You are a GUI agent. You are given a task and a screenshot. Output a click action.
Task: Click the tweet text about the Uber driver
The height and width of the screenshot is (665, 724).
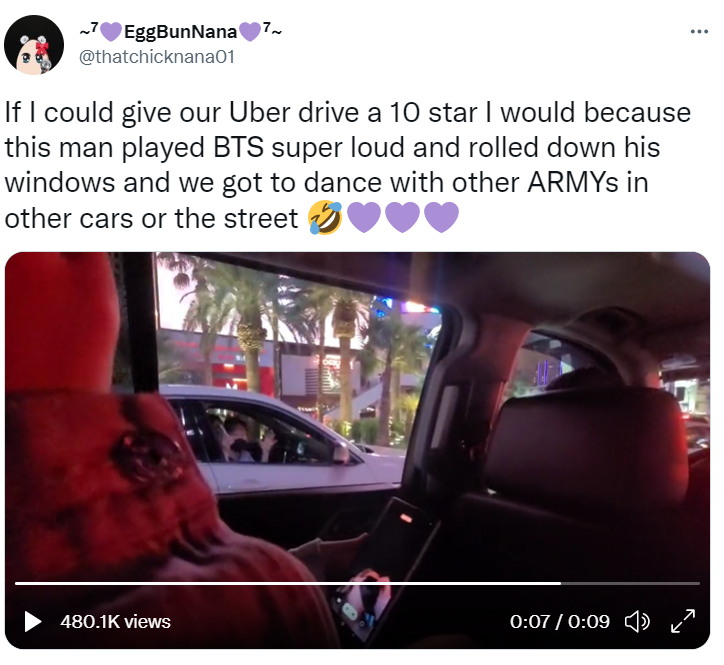(x=348, y=165)
